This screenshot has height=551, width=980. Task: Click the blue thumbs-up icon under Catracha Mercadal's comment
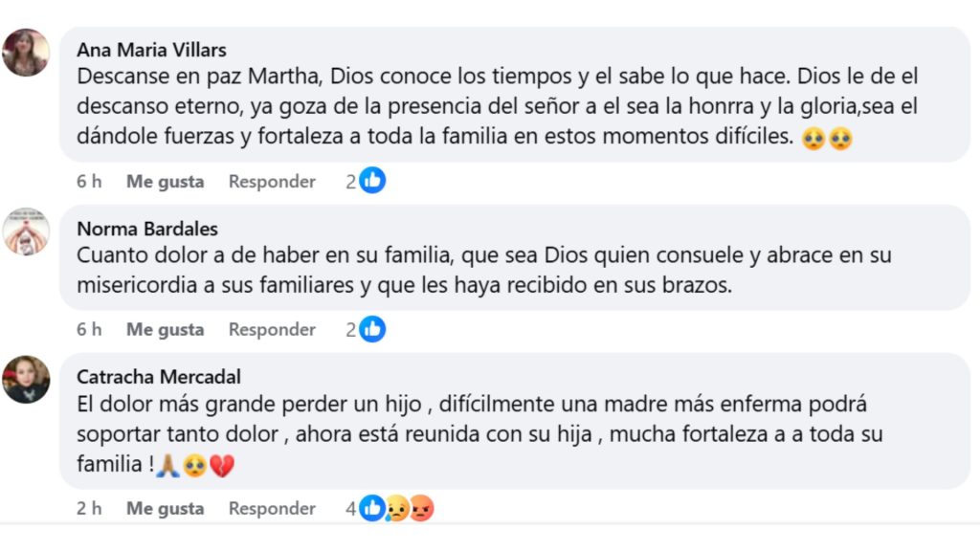click(373, 508)
